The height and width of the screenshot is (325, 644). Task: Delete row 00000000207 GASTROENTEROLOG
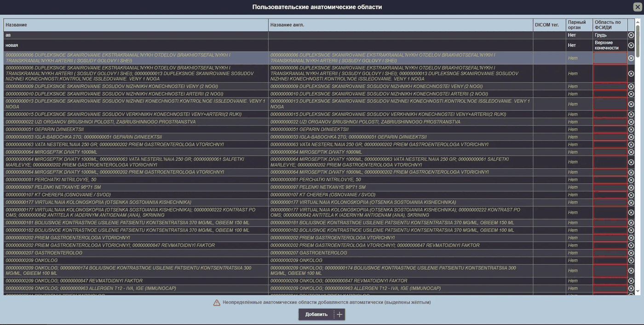click(x=631, y=253)
